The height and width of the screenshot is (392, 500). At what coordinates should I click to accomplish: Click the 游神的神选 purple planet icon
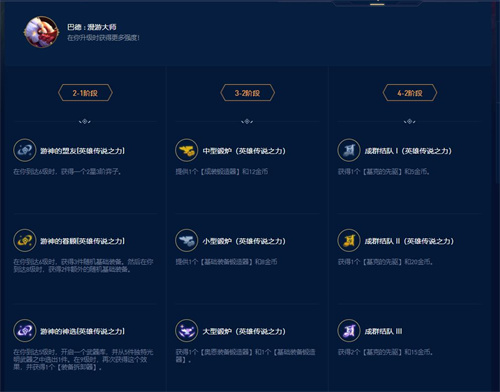25,331
